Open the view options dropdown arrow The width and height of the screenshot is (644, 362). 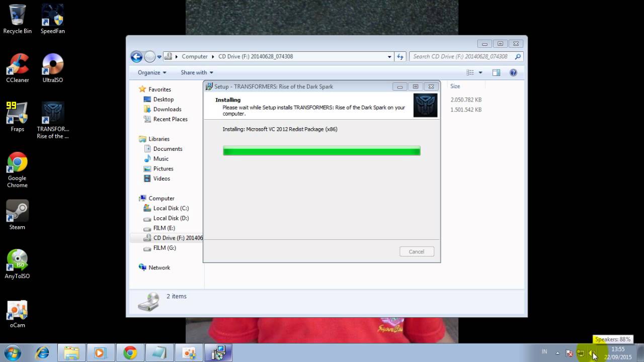480,72
